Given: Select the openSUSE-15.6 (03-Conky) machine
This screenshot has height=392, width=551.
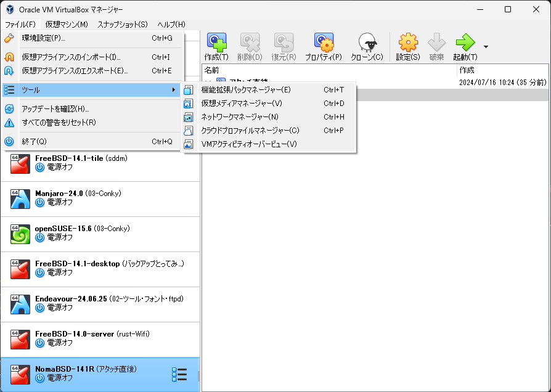Looking at the screenshot, I should [x=100, y=234].
